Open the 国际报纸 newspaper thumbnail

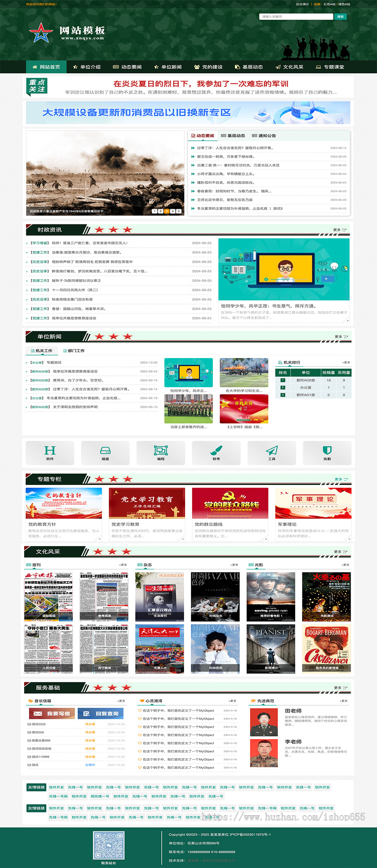tap(48, 597)
